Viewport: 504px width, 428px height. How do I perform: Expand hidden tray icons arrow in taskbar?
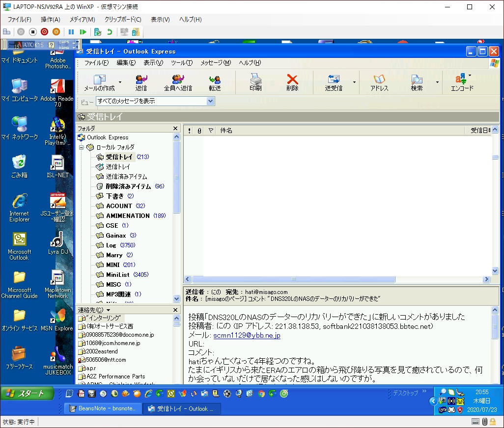[x=433, y=401]
